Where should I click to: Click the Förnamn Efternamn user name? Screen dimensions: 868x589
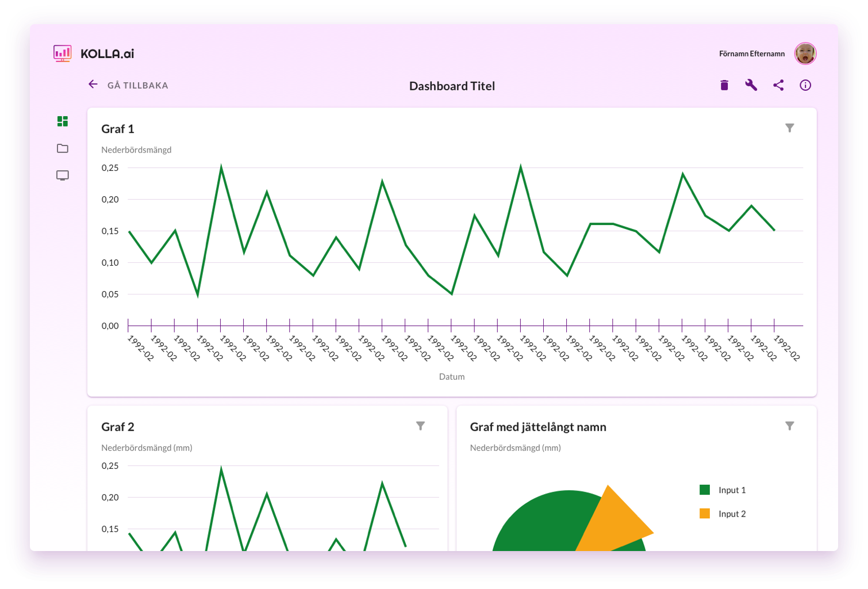click(752, 53)
